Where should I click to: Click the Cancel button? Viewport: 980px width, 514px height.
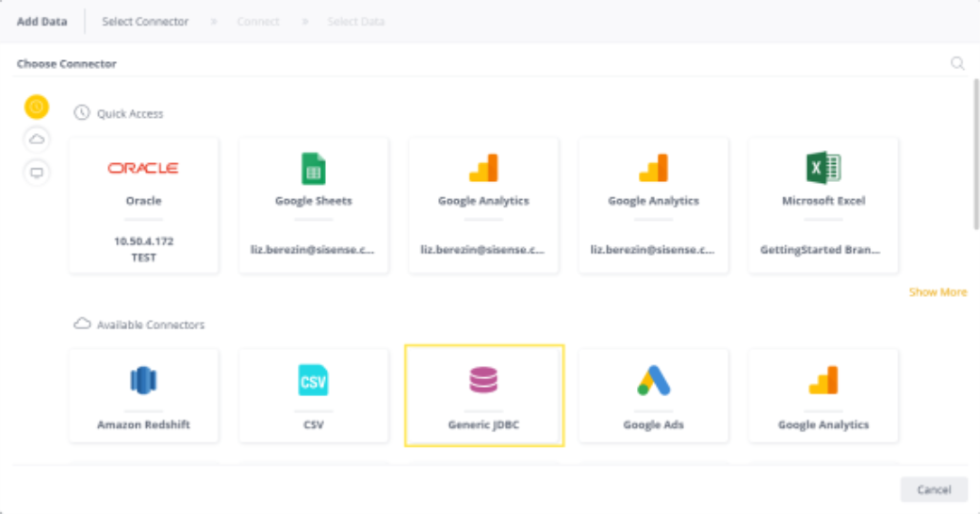point(934,489)
